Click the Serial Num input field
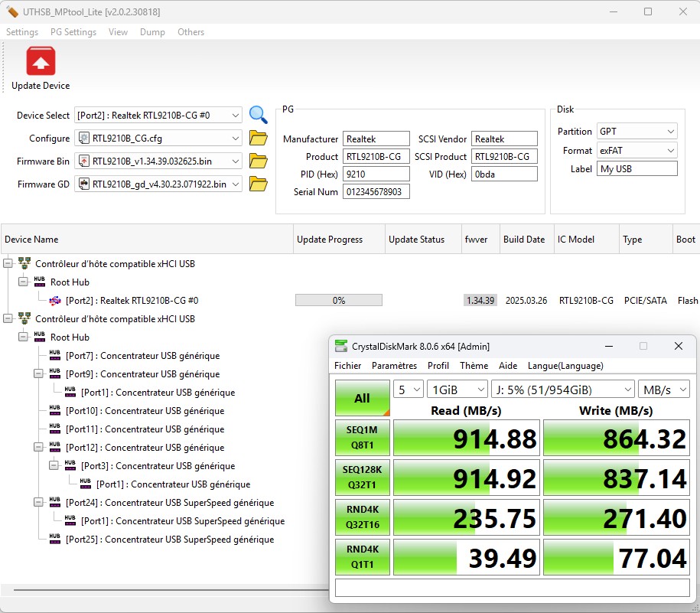 (x=376, y=192)
